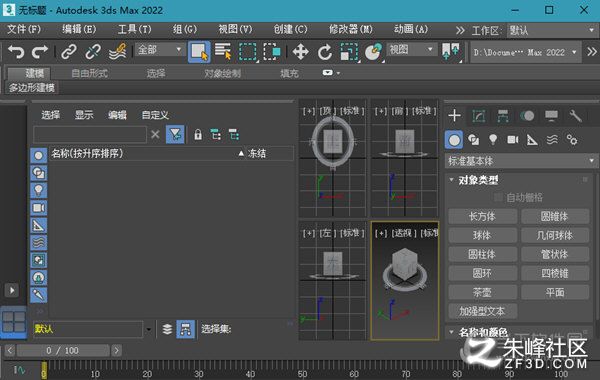Choose Rectangular Selection Region tool

(248, 52)
